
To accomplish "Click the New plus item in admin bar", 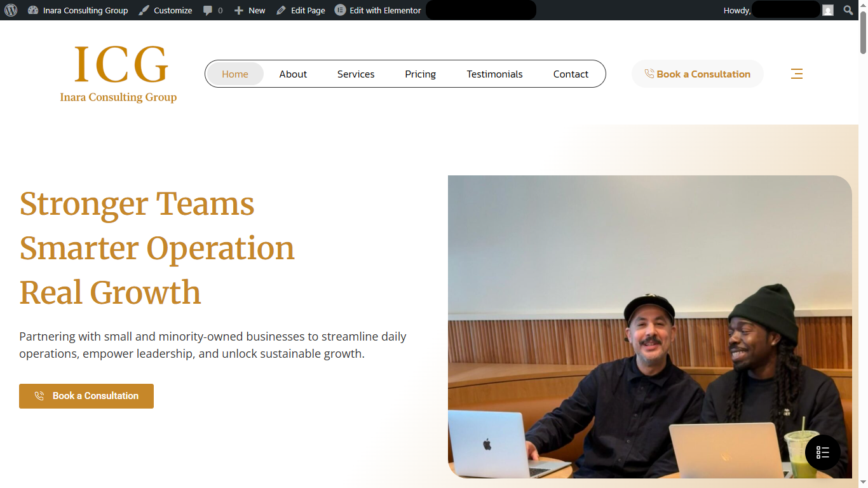I will [250, 10].
